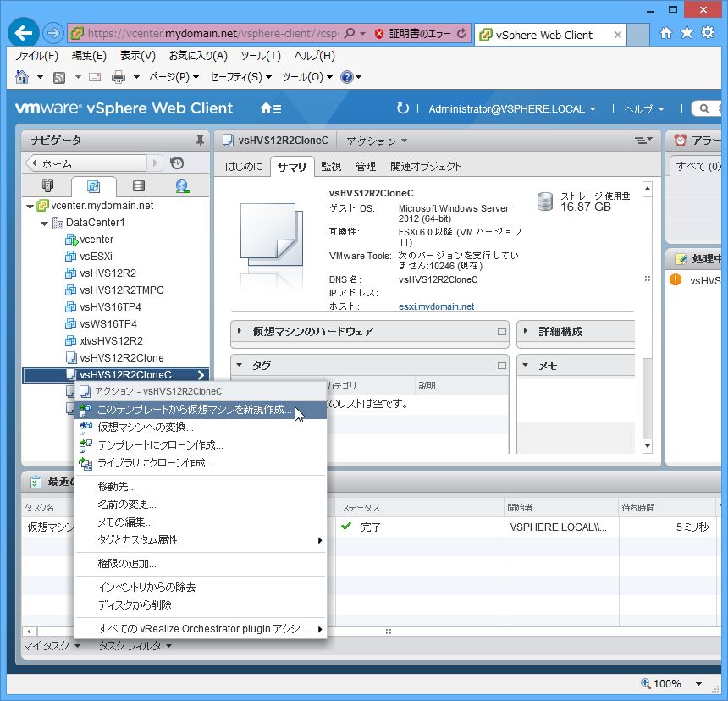Screen dimensions: 728x701
Task: Open the esxi.mydomain.net host link
Action: pos(436,306)
